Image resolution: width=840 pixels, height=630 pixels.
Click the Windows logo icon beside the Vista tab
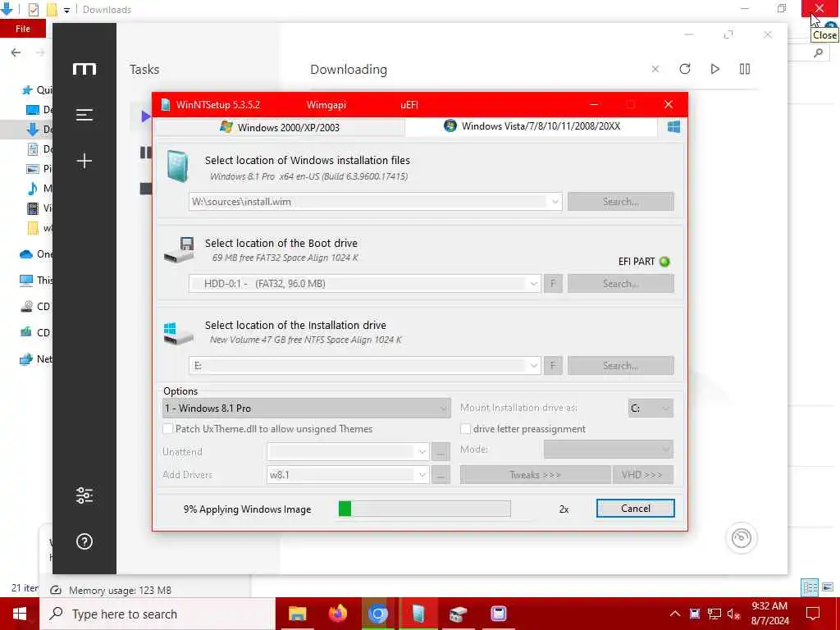674,126
